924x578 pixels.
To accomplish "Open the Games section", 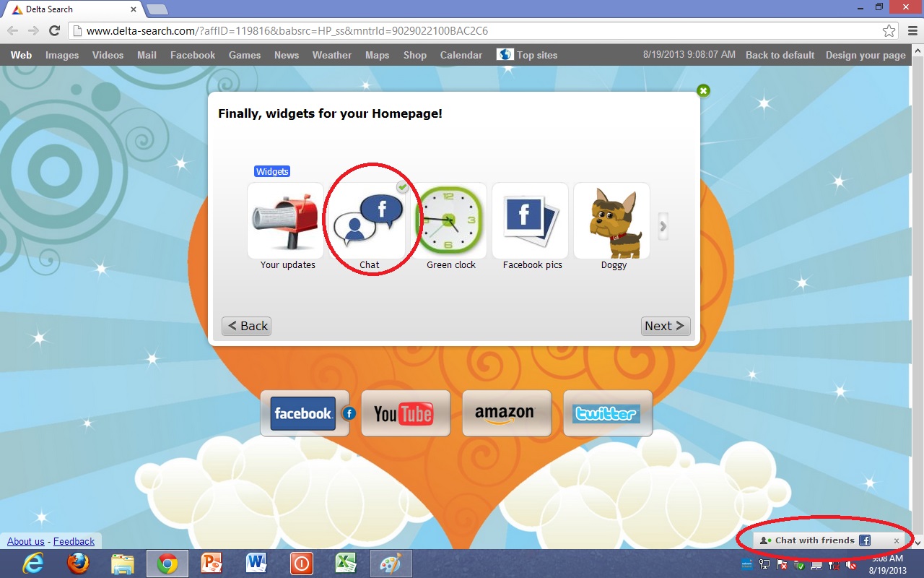I will pyautogui.click(x=245, y=55).
